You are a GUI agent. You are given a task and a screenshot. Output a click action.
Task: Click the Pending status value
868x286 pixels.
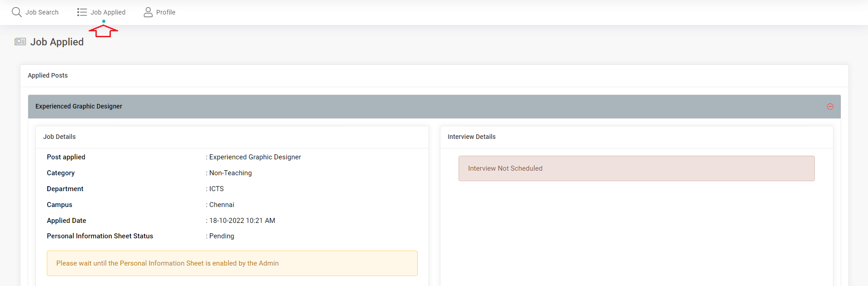click(222, 236)
